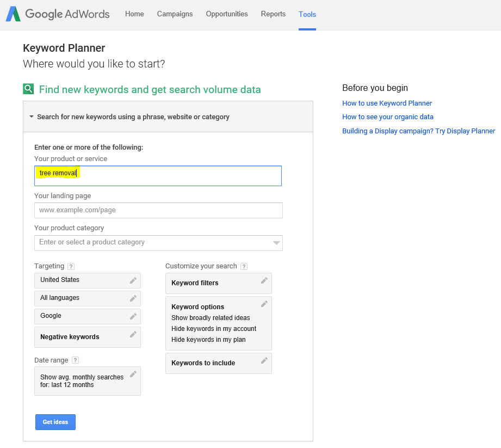Click the landing page URL field
Viewport: 501px width, 448px height.
[158, 211]
